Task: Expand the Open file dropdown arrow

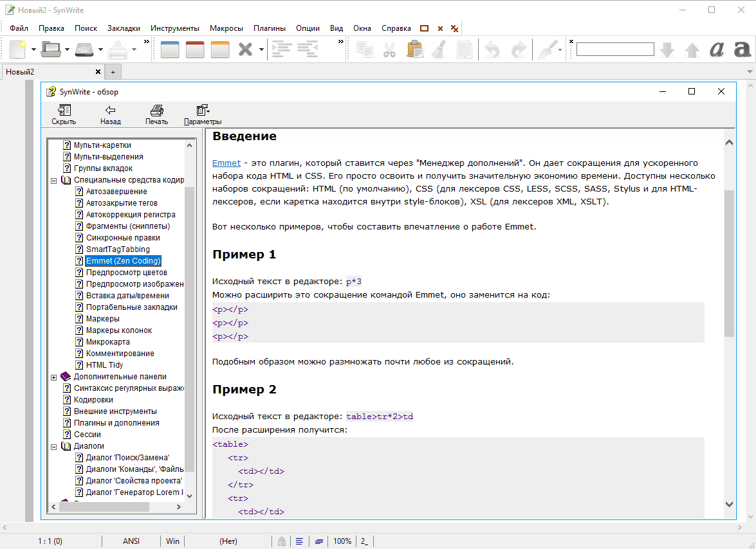Action: click(x=67, y=49)
